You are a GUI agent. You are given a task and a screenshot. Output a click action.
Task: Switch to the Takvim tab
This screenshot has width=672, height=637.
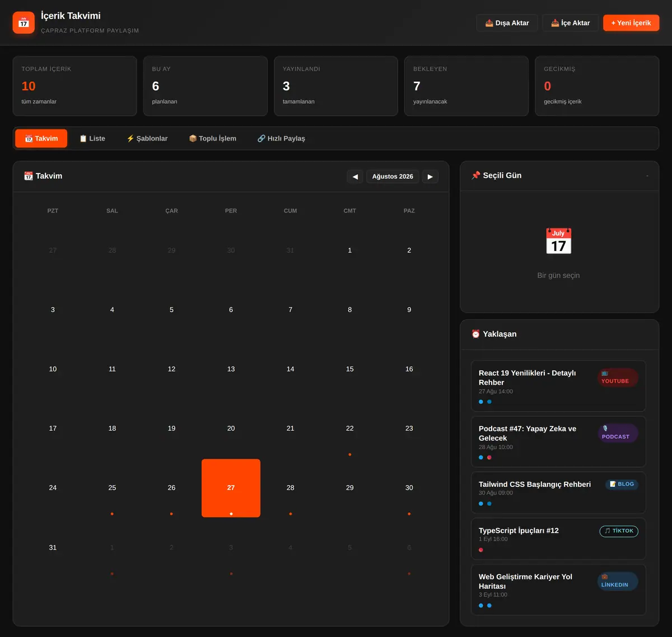coord(41,138)
